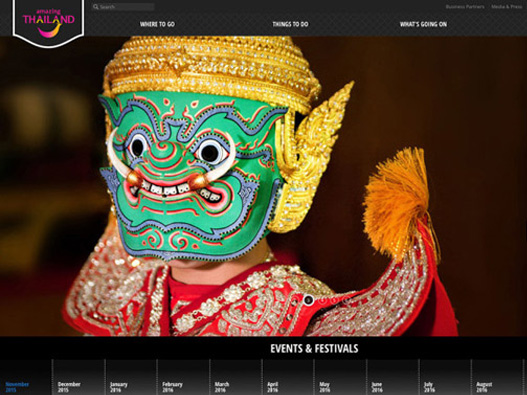Image resolution: width=527 pixels, height=395 pixels.
Task: Click the search magnifier icon
Action: tap(96, 7)
